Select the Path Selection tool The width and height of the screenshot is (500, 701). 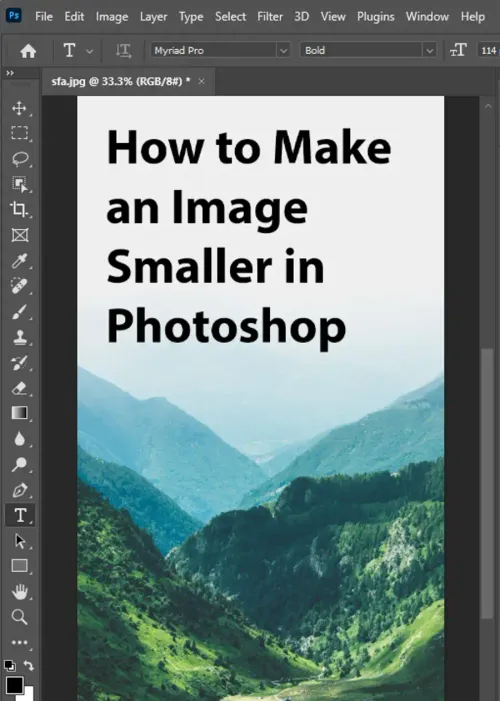click(20, 541)
